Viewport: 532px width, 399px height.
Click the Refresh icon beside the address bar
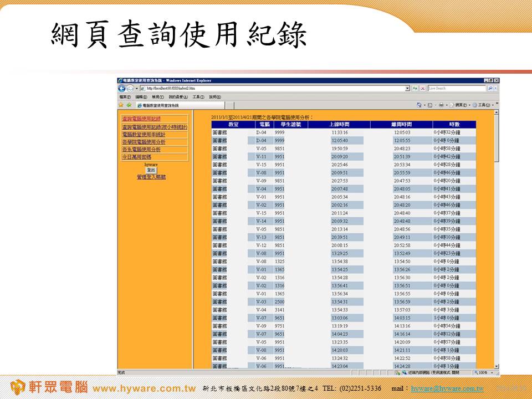click(415, 89)
